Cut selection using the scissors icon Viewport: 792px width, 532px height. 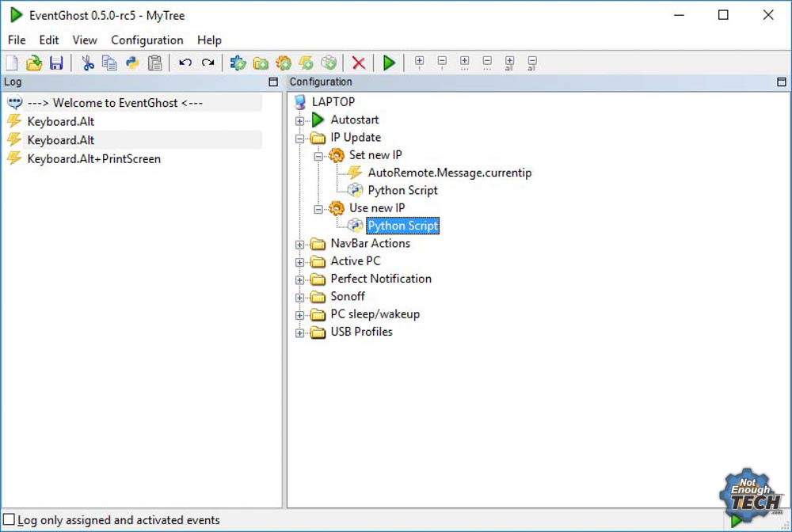pos(88,63)
